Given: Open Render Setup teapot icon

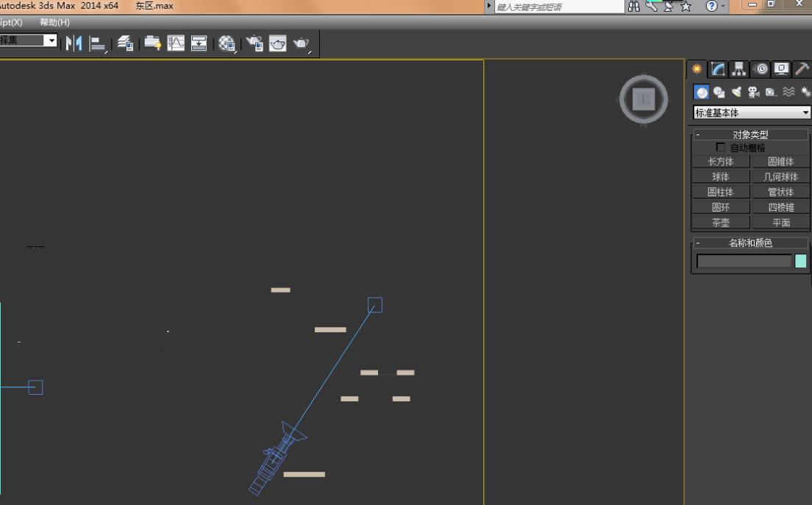Looking at the screenshot, I should 254,43.
